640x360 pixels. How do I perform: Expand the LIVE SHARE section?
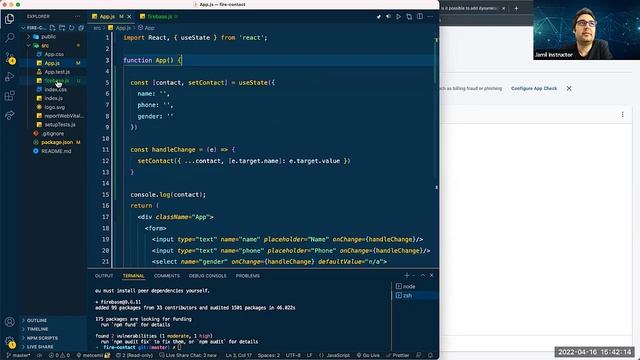(x=40, y=347)
